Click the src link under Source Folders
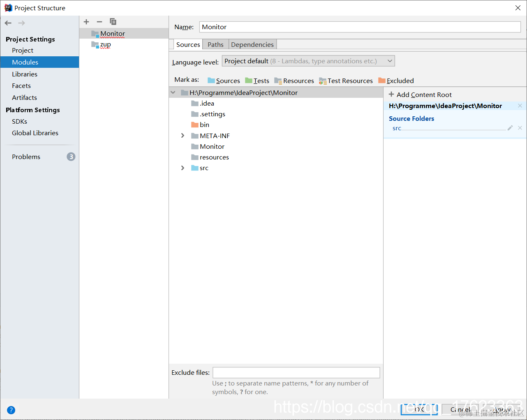The image size is (527, 420). (397, 128)
